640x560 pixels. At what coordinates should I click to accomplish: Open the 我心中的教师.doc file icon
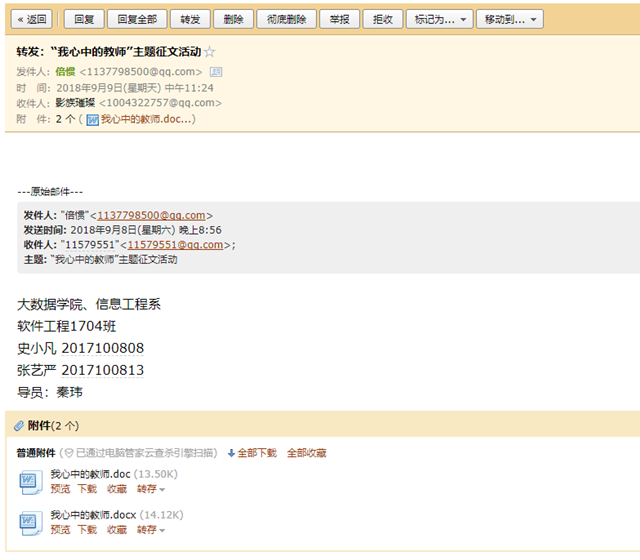pyautogui.click(x=31, y=482)
